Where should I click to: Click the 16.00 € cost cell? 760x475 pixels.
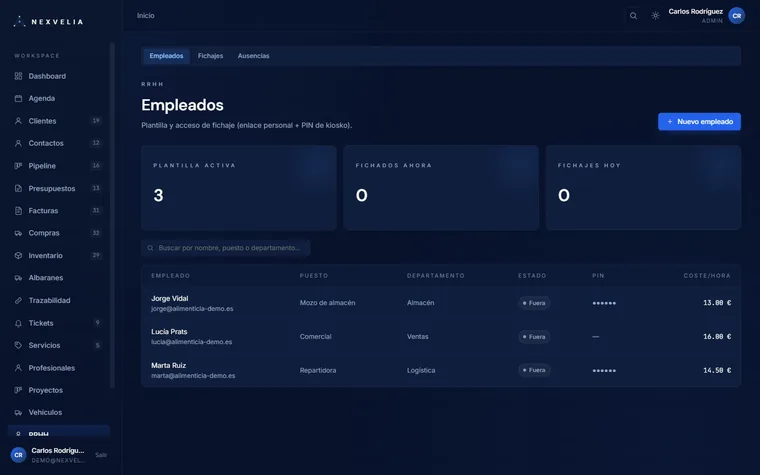[717, 336]
